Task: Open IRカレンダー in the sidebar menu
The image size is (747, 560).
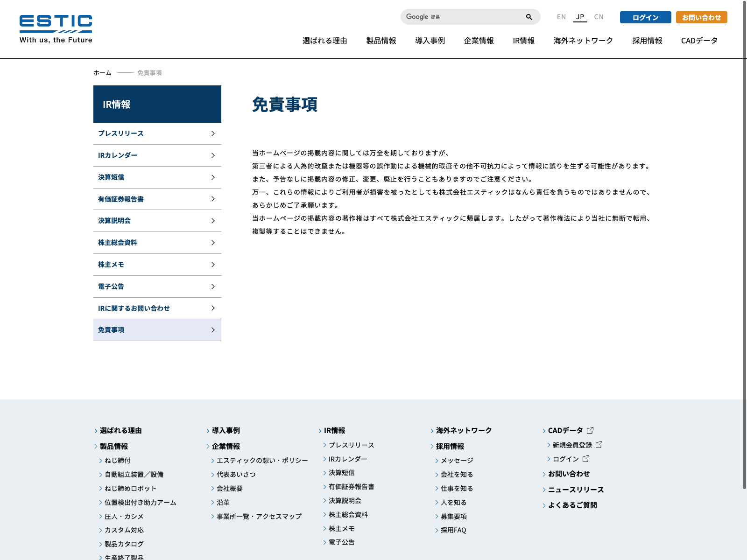Action: tap(118, 155)
